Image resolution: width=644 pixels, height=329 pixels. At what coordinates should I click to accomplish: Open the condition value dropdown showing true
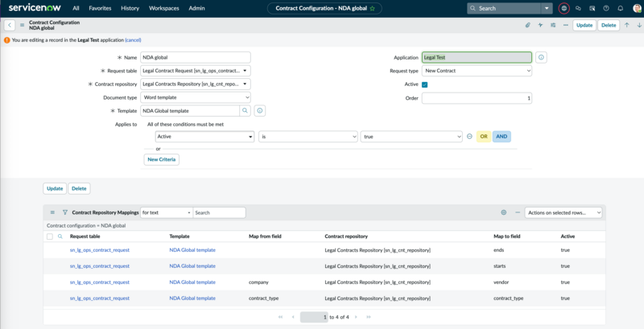(x=411, y=137)
